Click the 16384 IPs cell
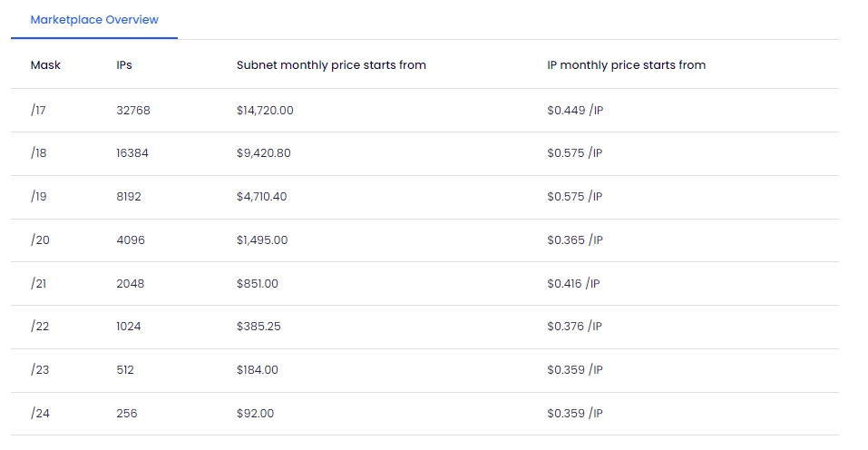Screen dimensions: 868x450 [132, 153]
